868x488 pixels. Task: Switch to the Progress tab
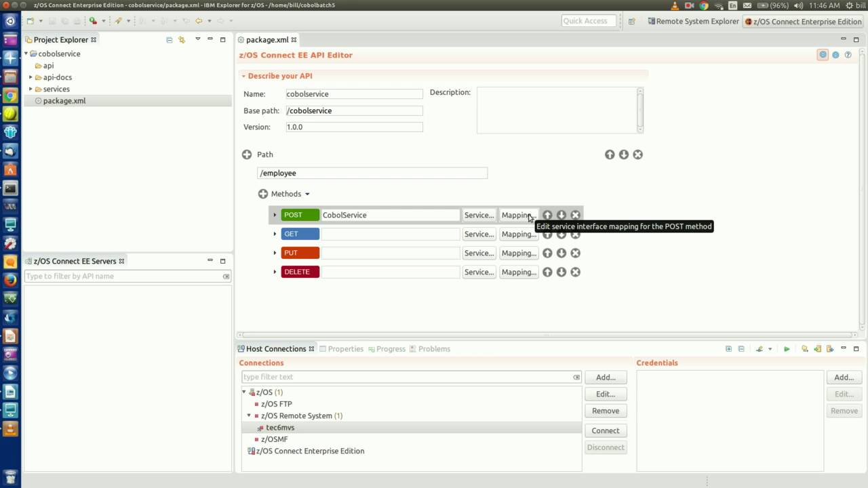point(387,349)
